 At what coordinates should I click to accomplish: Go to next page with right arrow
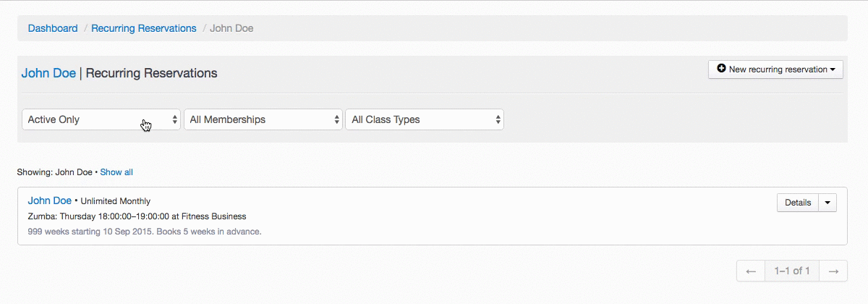[x=833, y=271]
